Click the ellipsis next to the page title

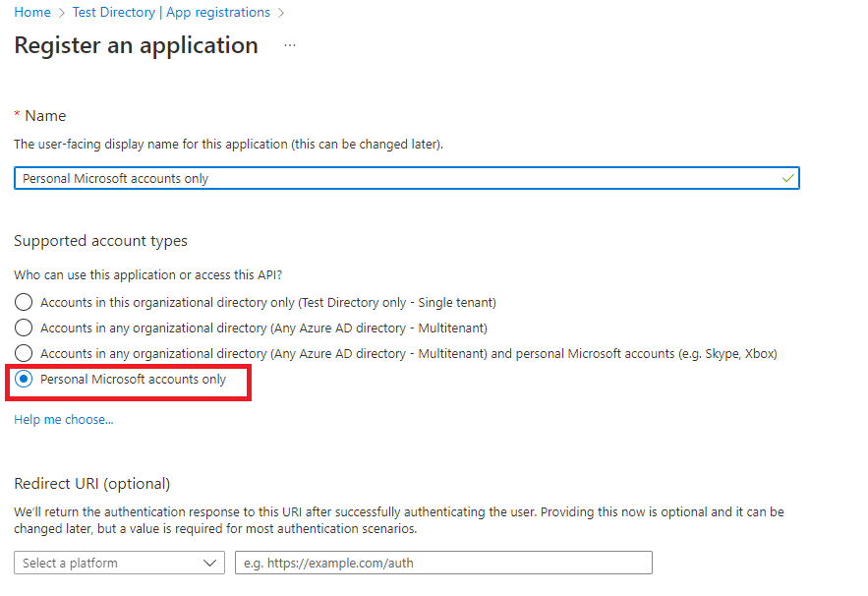coord(289,45)
